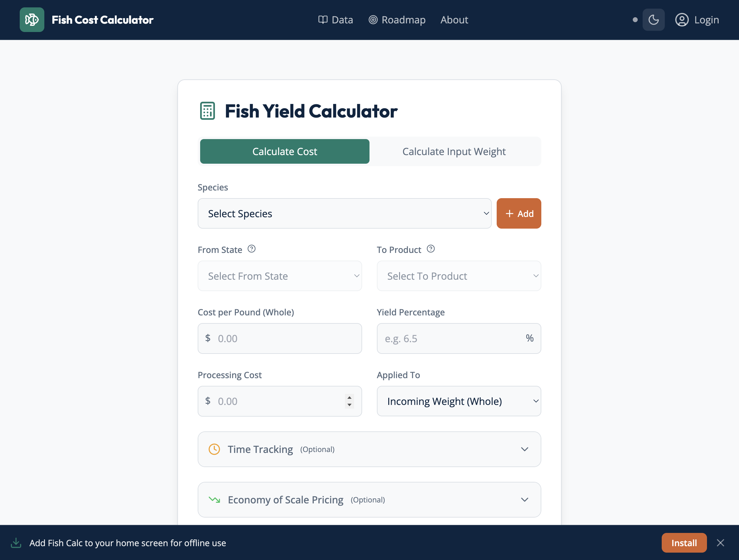The height and width of the screenshot is (560, 739).
Task: Open the Applied To dropdown
Action: [x=458, y=401]
